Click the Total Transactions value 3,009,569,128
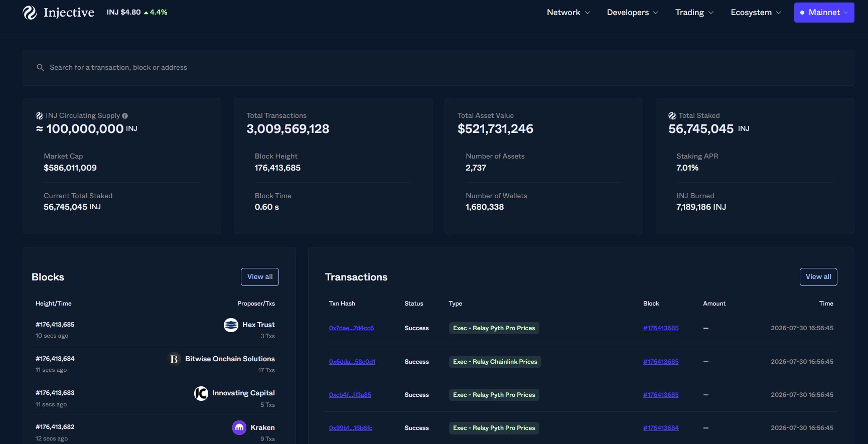Viewport: 868px width, 444px height. pyautogui.click(x=288, y=129)
